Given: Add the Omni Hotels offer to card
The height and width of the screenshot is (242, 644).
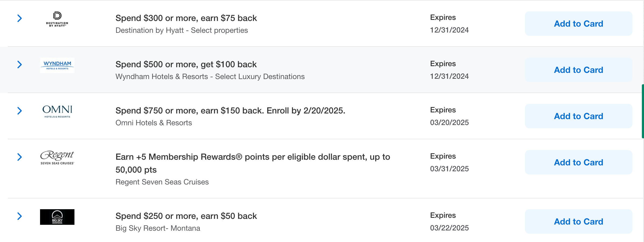Looking at the screenshot, I should point(578,116).
